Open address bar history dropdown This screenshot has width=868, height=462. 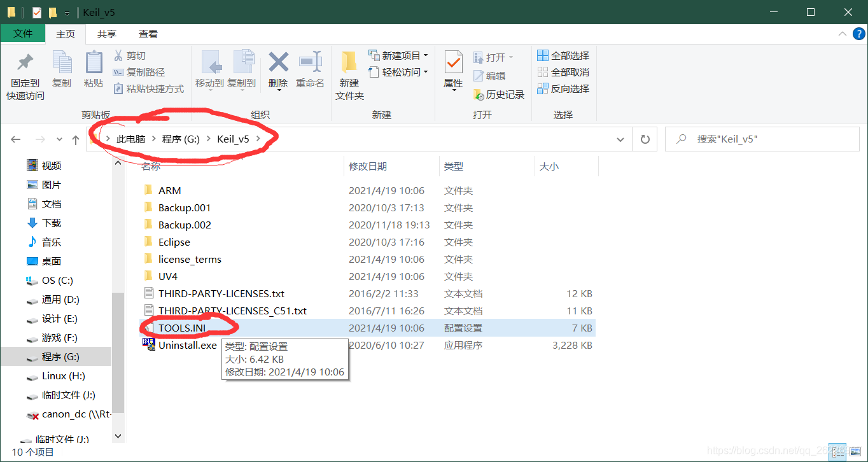click(x=620, y=139)
